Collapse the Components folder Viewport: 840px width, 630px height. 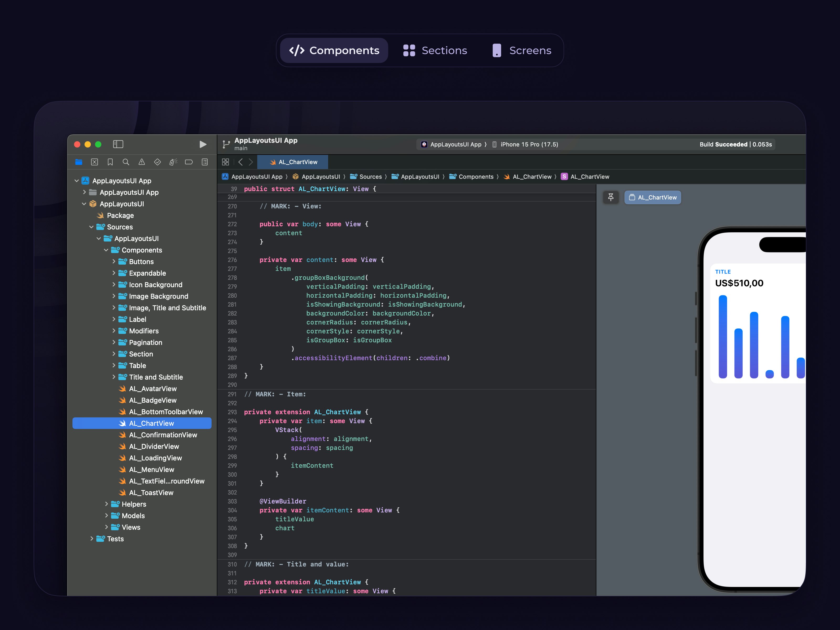106,250
